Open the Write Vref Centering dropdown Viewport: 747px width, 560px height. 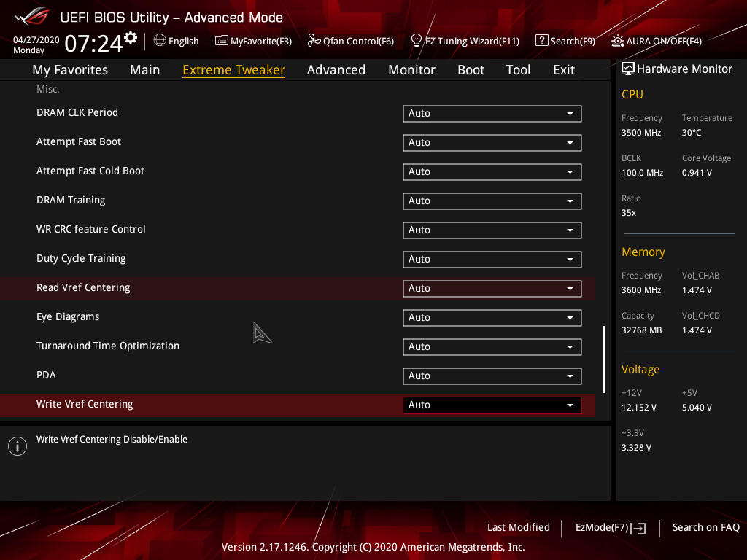[492, 405]
